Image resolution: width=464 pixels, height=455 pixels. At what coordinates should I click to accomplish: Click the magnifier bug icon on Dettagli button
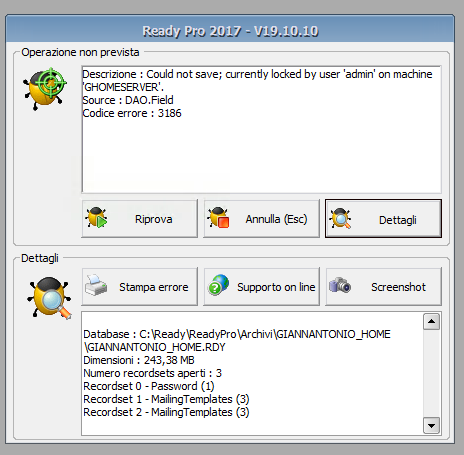pyautogui.click(x=340, y=218)
